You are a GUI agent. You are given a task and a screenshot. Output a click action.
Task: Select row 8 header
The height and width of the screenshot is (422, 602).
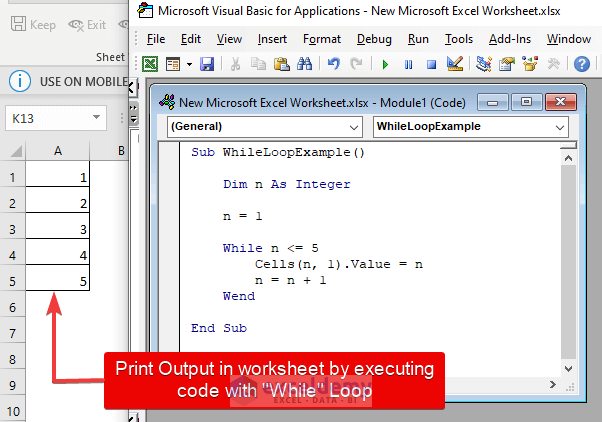[x=13, y=359]
